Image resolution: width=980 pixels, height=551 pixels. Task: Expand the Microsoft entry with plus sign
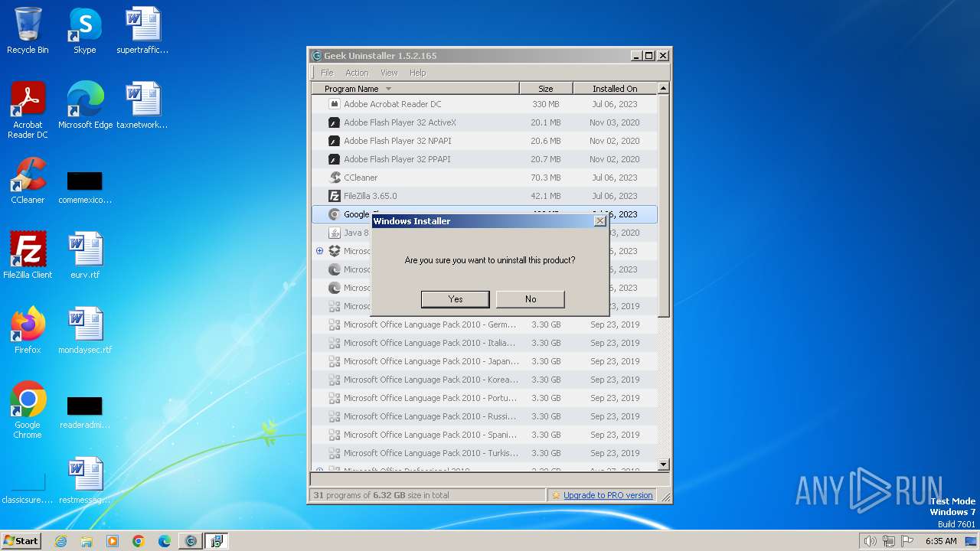(x=319, y=251)
